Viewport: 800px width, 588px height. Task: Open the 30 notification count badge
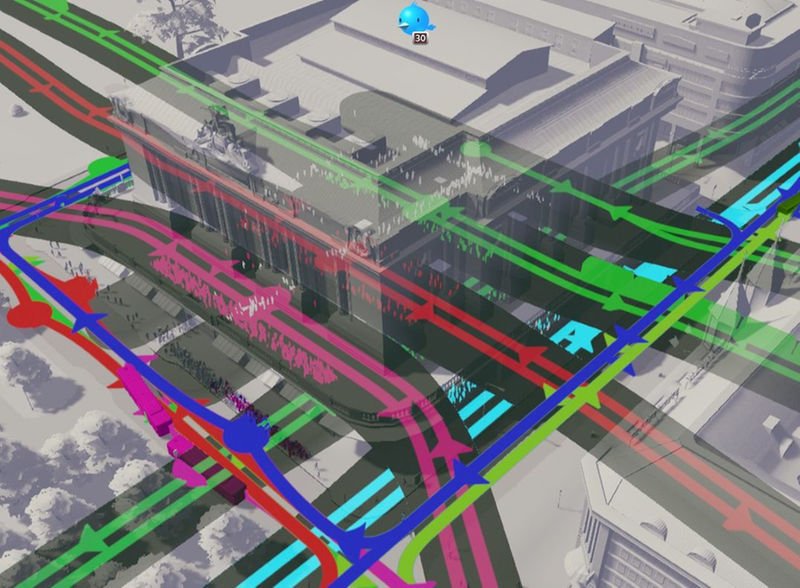tap(421, 38)
